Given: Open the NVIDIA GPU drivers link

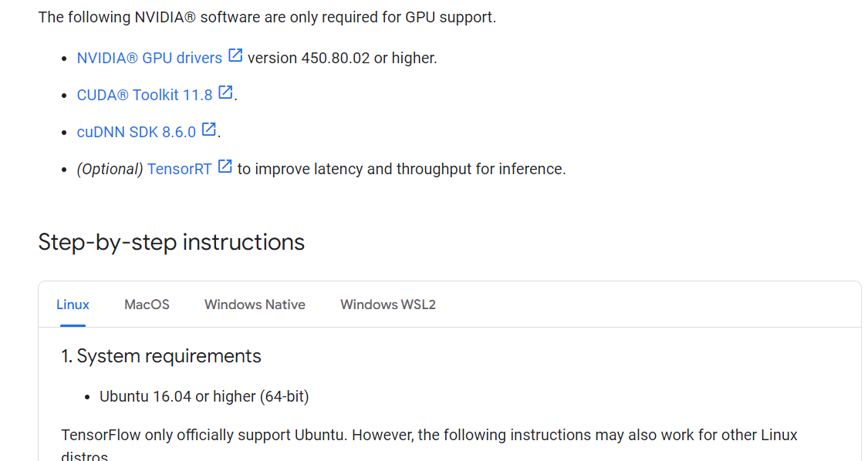Looking at the screenshot, I should tap(149, 58).
